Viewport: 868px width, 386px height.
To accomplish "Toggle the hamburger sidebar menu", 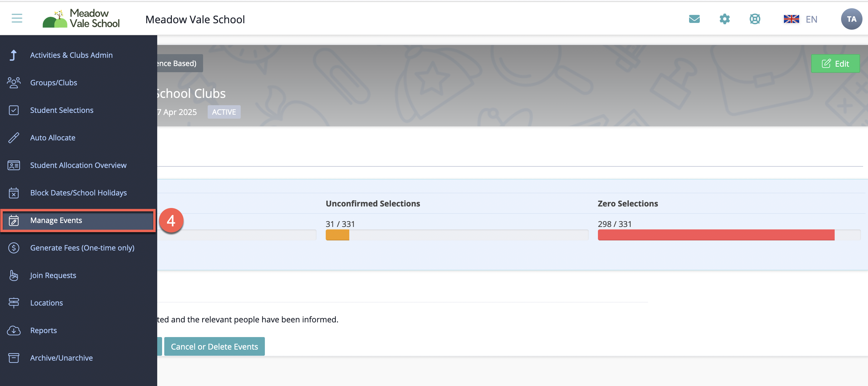I will 17,19.
